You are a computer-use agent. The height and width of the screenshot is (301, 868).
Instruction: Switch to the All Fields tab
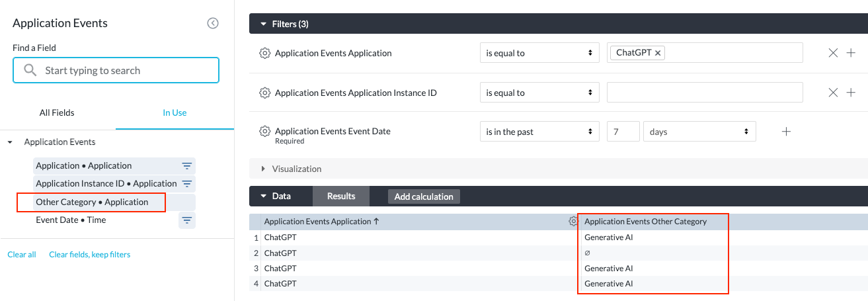(x=57, y=112)
